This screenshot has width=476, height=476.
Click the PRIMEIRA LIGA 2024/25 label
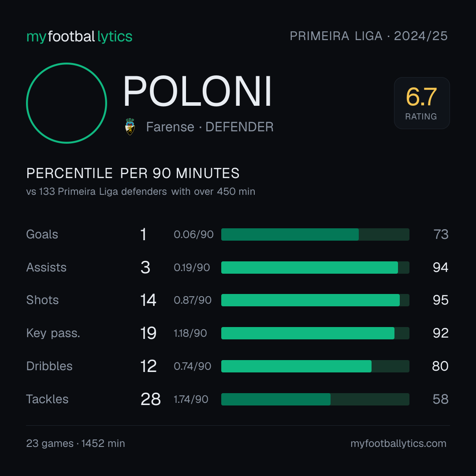[368, 36]
